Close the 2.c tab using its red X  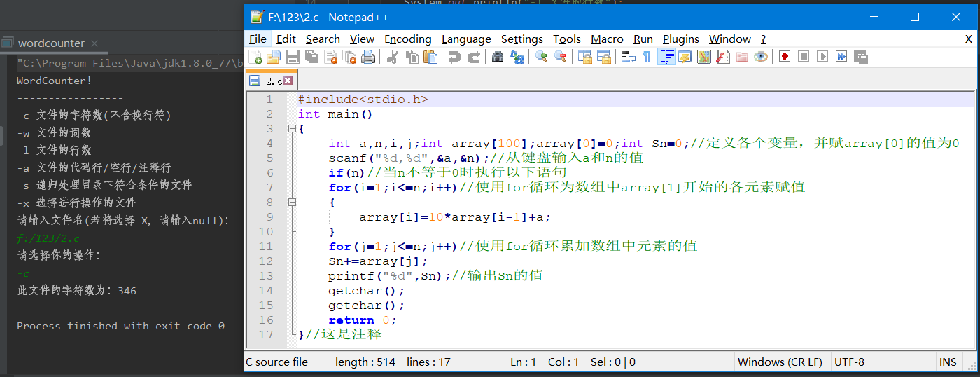point(288,81)
